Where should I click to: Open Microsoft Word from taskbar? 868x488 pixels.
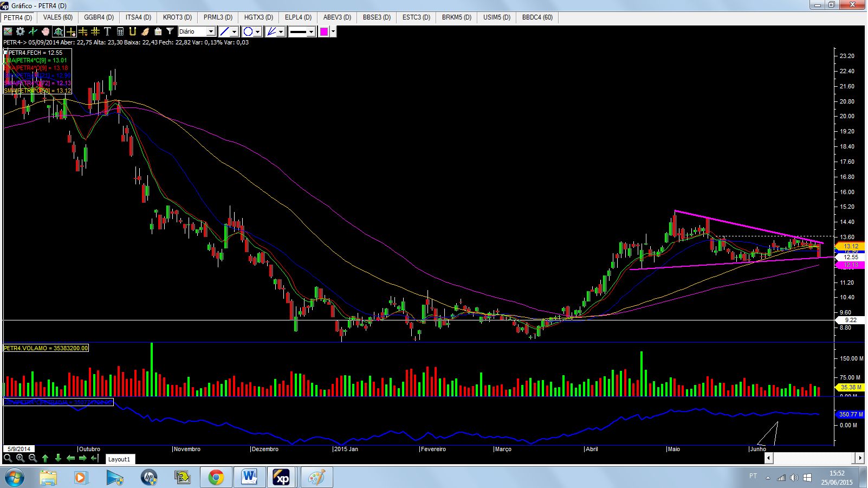[249, 477]
